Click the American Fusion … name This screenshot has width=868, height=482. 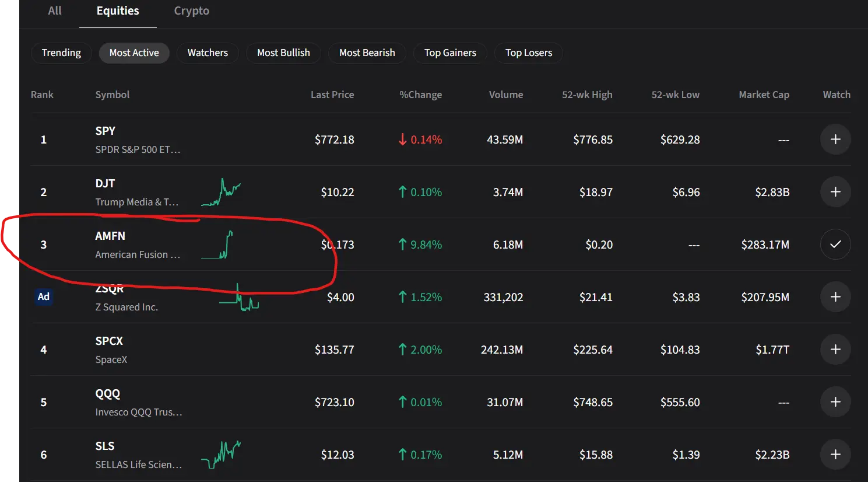[x=138, y=254]
